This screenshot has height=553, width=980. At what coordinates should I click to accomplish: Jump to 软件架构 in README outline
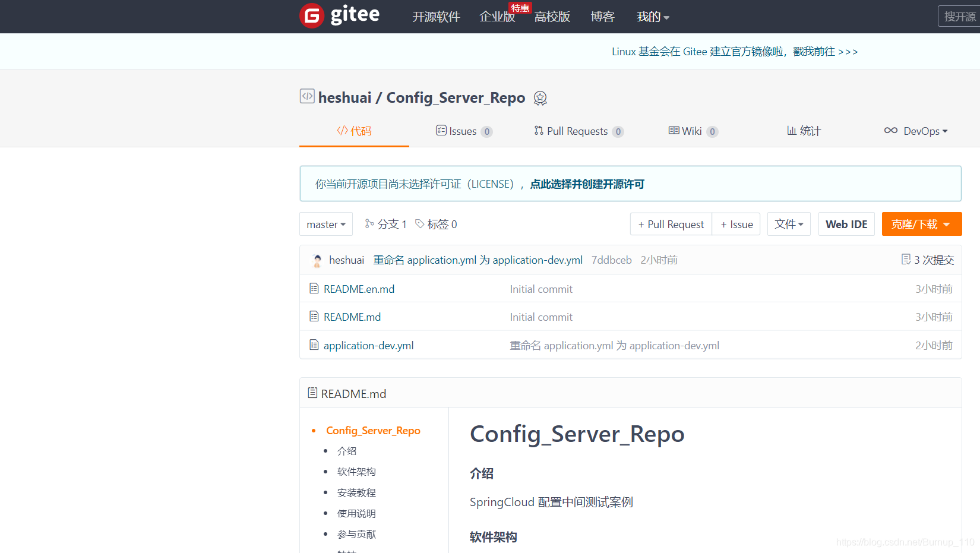(356, 472)
